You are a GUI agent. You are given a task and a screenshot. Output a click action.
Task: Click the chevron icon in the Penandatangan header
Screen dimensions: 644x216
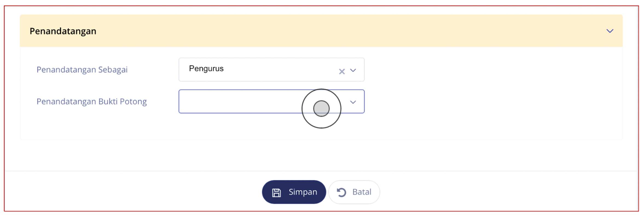pos(610,31)
